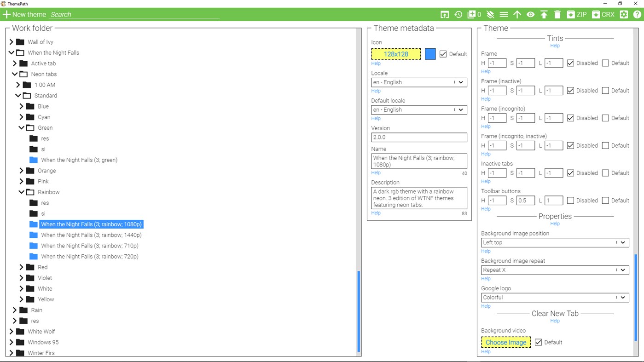Screen dimensions: 644x362
Task: Expand the Red folder
Action: tap(21, 267)
